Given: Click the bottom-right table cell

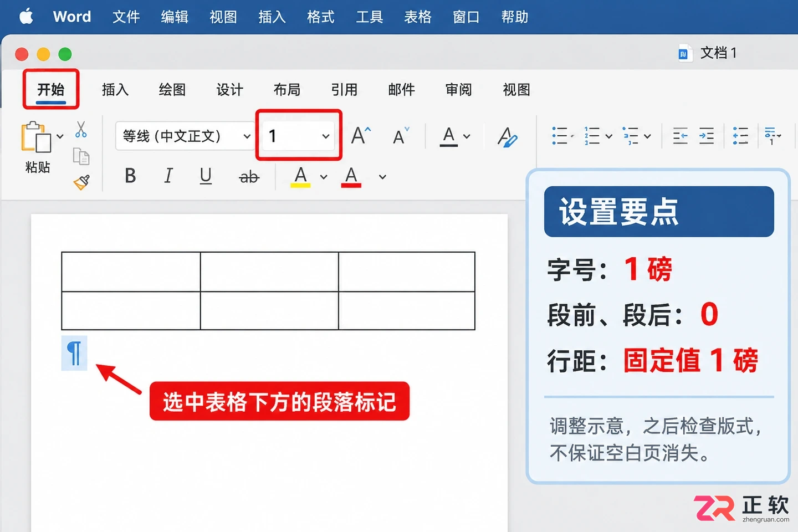Looking at the screenshot, I should [407, 310].
